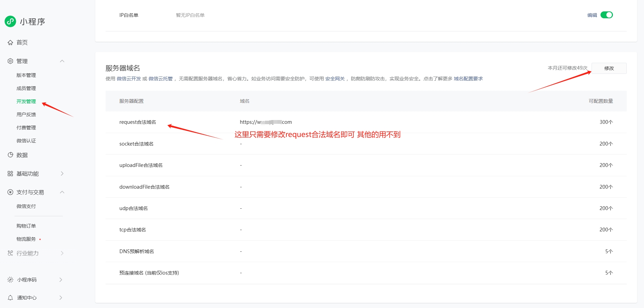
Task: Open 购物订单 in the sidebar
Action: [26, 226]
